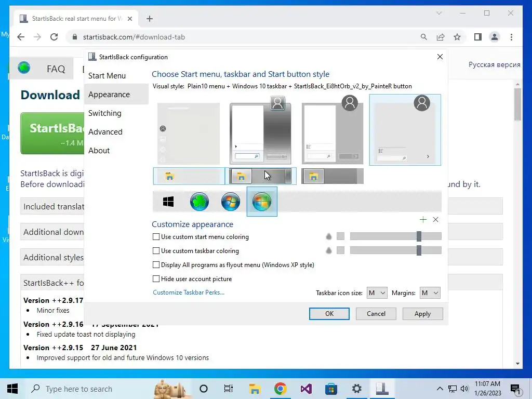Reload the startisback.com page
This screenshot has height=399, width=532.
[54, 37]
